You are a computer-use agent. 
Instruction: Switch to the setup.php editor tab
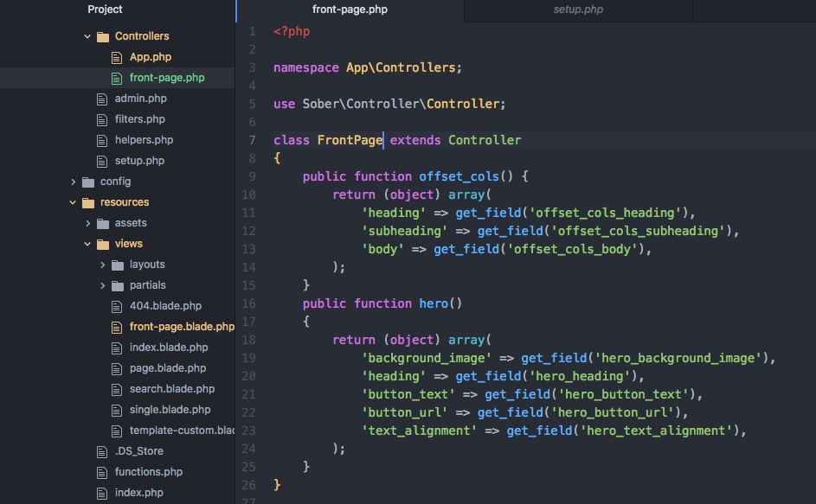coord(578,10)
